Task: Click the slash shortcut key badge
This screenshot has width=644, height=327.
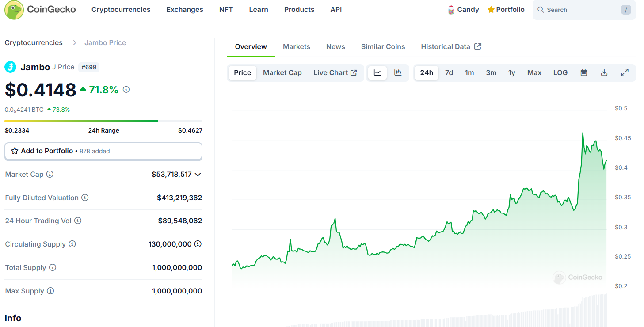Action: (626, 10)
